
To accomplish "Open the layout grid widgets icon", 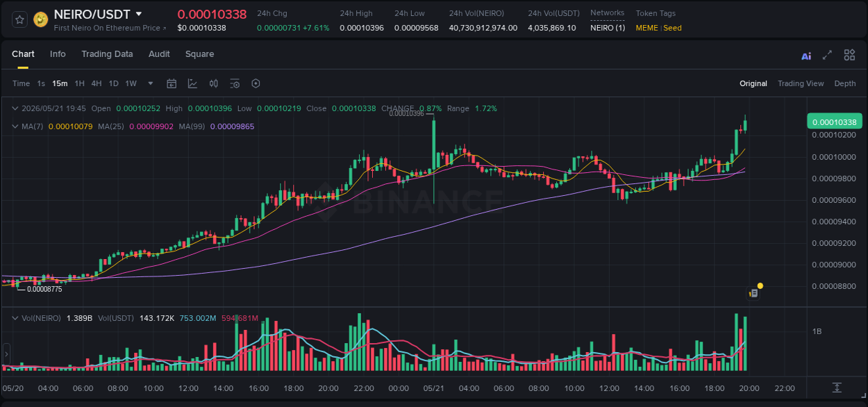I will pos(849,55).
